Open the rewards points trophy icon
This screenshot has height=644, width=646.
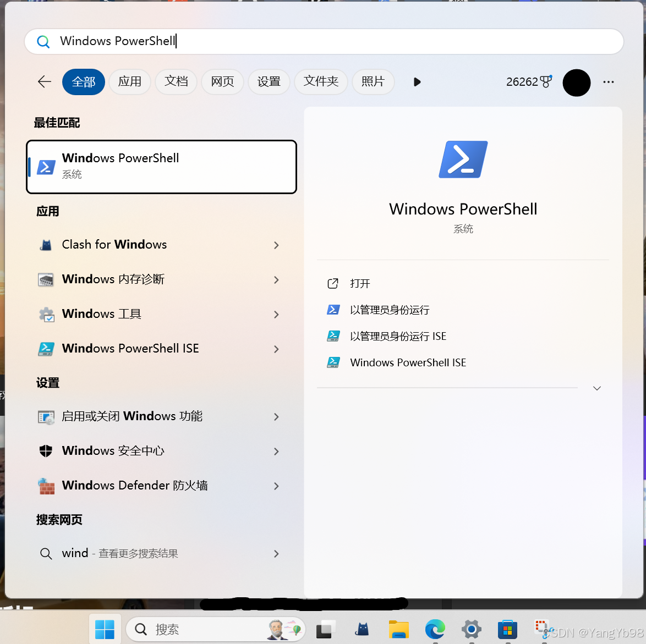tap(546, 81)
